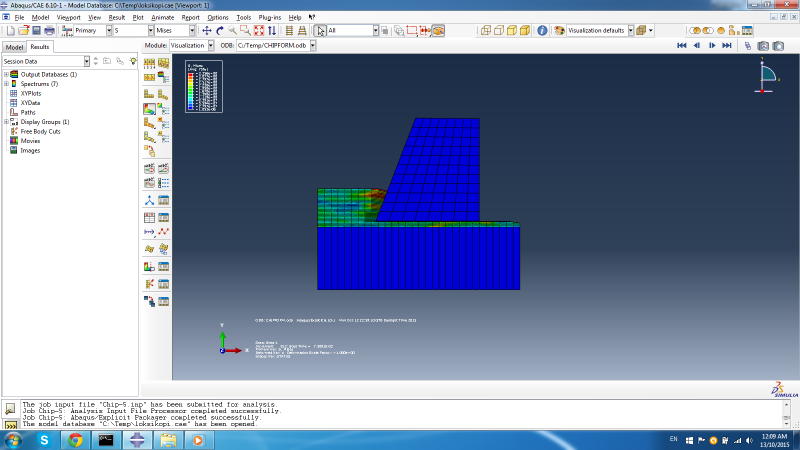The width and height of the screenshot is (800, 450).
Task: Open the Create Coordinate System tool
Action: pos(149,201)
